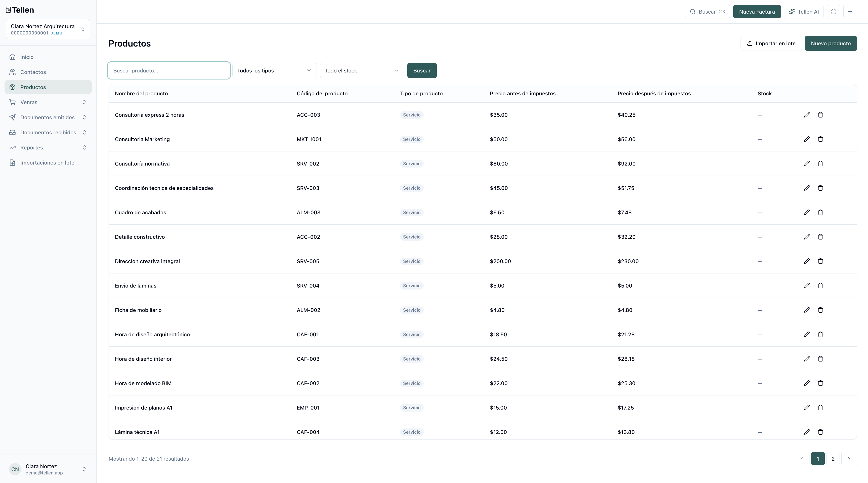Delete the Consultoria Marketing row
Screen dimensions: 868x483
(820, 139)
